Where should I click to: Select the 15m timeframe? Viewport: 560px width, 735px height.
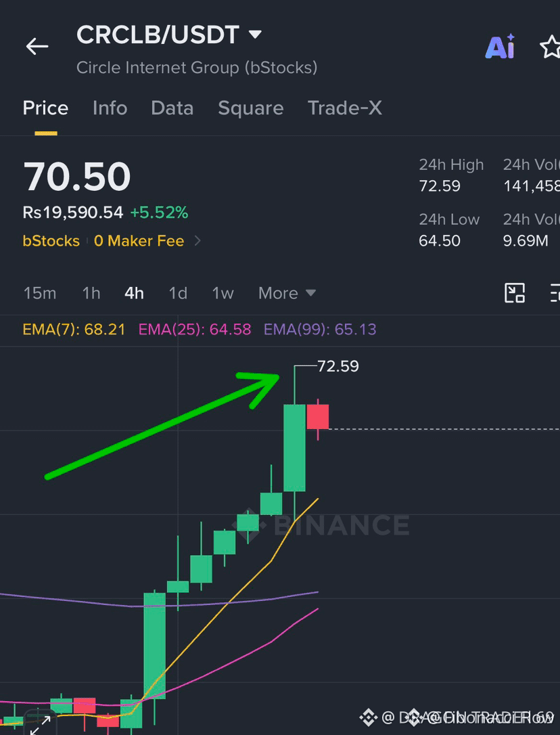(40, 294)
